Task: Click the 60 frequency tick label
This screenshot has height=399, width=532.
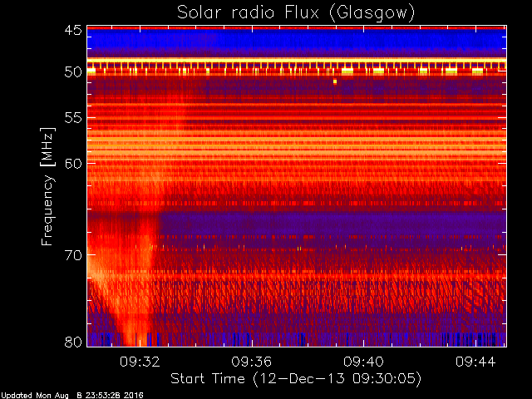Action: [73, 164]
